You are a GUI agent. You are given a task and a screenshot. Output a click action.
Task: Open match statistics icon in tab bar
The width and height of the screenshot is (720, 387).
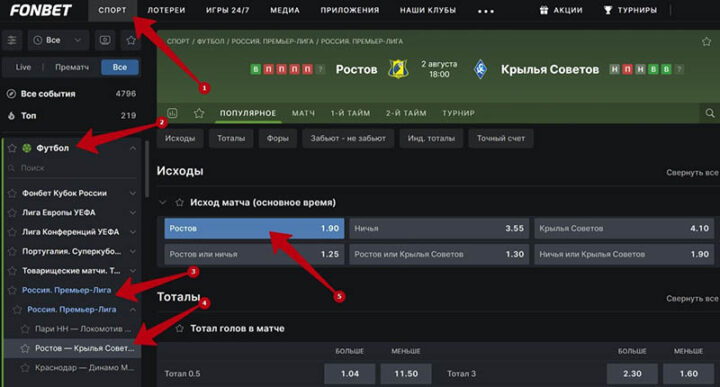(x=172, y=113)
